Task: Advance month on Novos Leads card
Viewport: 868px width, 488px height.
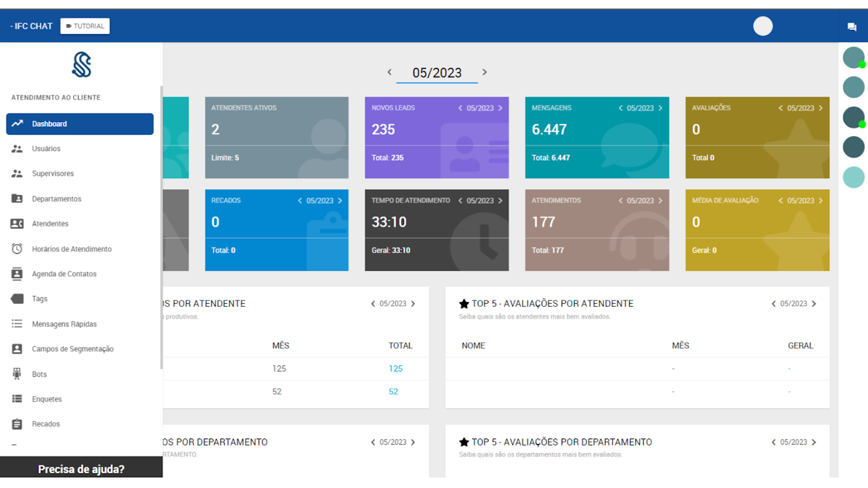Action: click(x=501, y=108)
